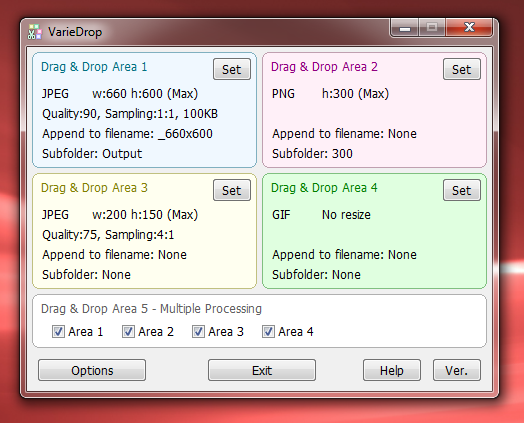Select the blue Drag & Drop Area 1 panel
The width and height of the screenshot is (524, 423).
coord(144,110)
